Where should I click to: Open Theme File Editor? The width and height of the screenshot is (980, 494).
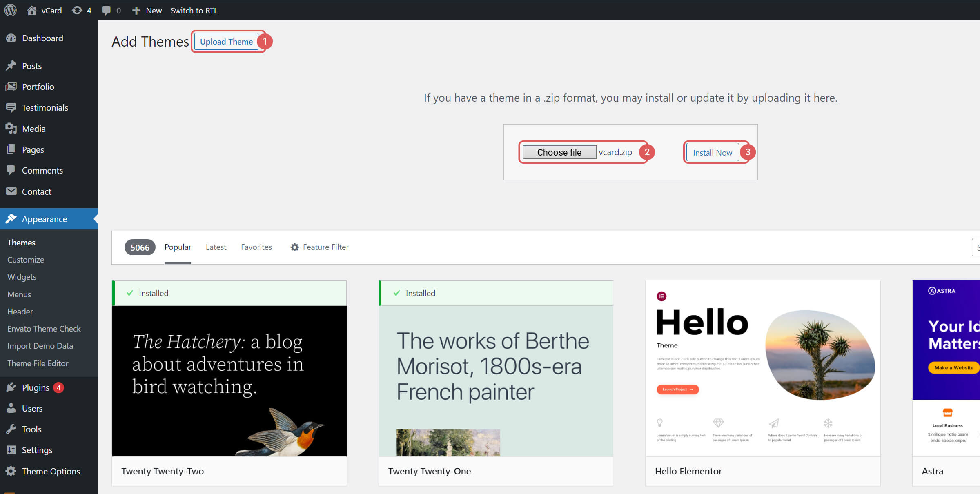click(38, 363)
